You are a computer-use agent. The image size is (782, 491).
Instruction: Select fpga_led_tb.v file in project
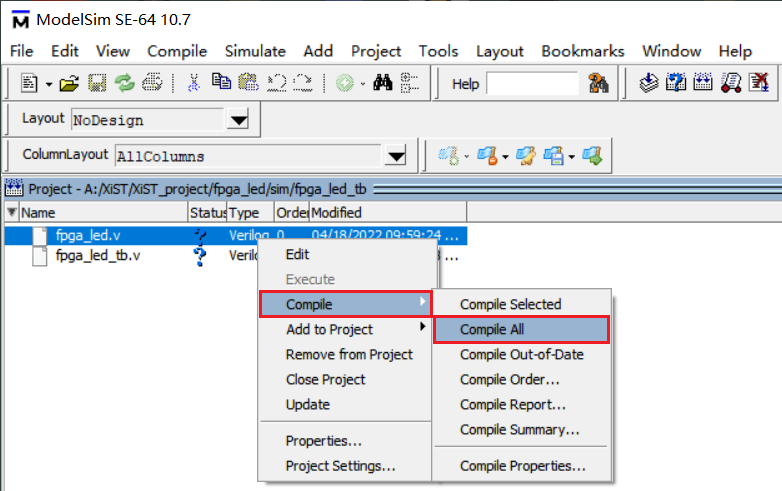97,256
